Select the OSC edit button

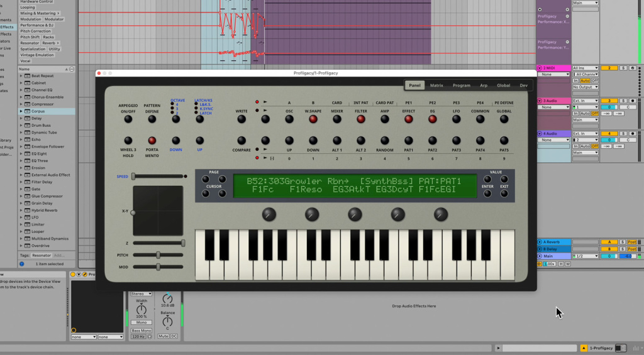(x=289, y=119)
